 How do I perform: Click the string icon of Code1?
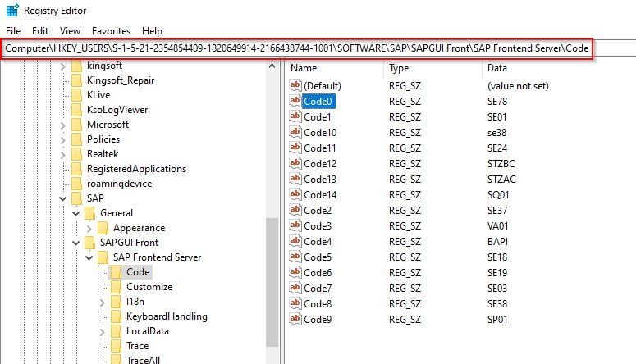(295, 116)
